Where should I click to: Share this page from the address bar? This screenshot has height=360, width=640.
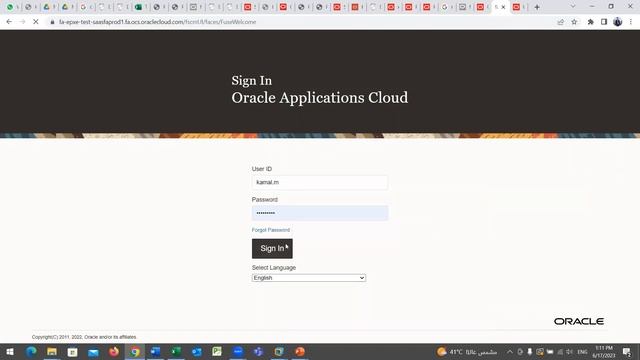(560, 22)
